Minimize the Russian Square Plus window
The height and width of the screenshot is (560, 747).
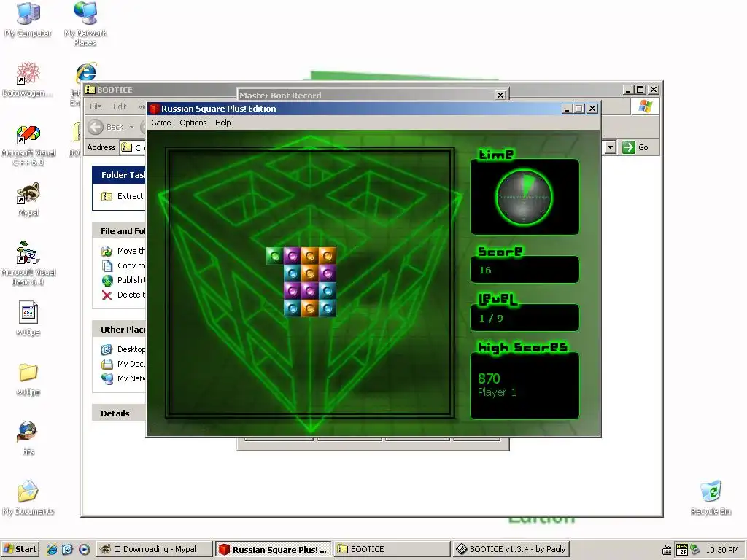566,109
